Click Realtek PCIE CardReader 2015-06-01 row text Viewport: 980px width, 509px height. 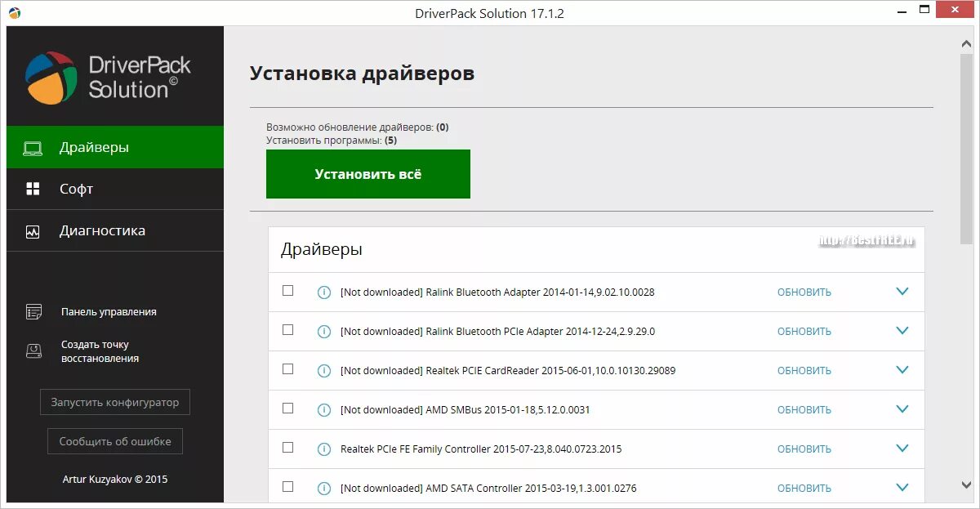(x=508, y=371)
